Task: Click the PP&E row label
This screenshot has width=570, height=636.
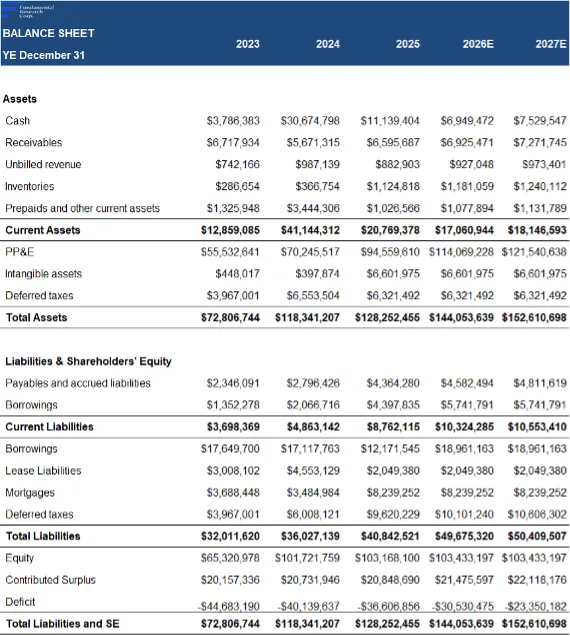Action: coord(19,252)
